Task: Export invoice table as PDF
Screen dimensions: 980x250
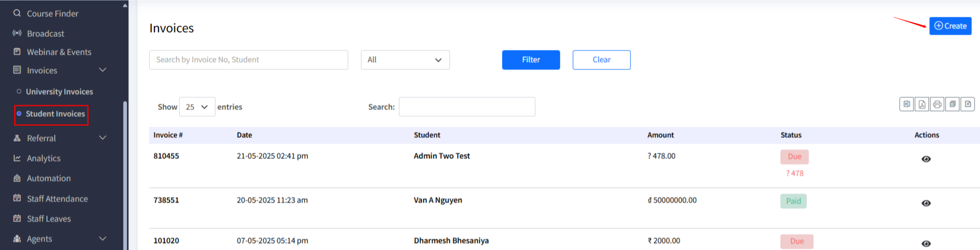Action: pyautogui.click(x=922, y=104)
